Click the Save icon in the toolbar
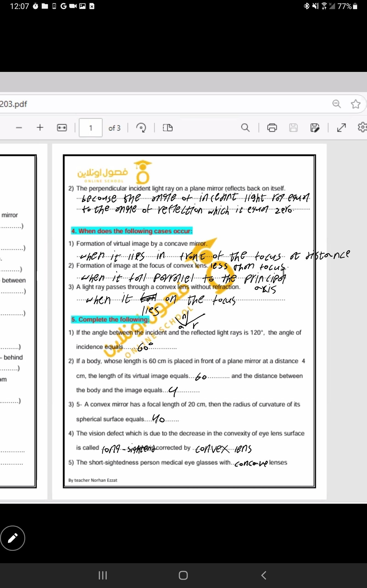 tap(293, 127)
